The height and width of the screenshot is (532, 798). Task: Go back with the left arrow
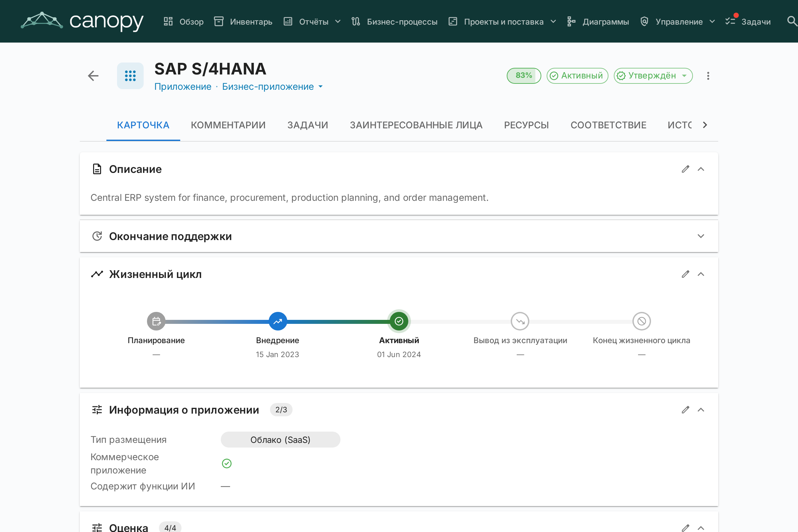coord(93,76)
